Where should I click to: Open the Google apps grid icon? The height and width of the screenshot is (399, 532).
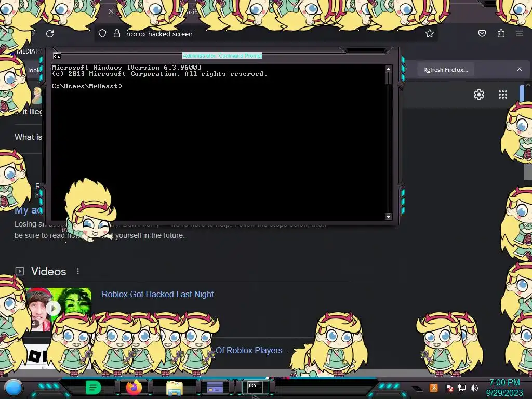pyautogui.click(x=503, y=95)
